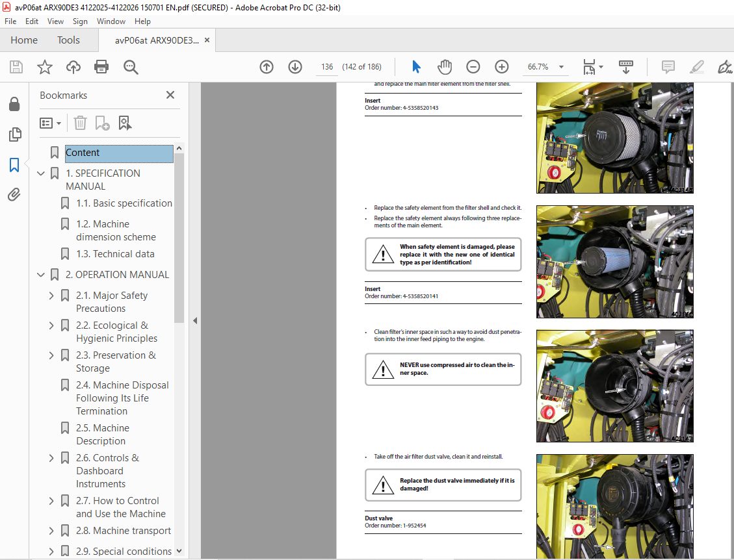Open the View menu

55,21
